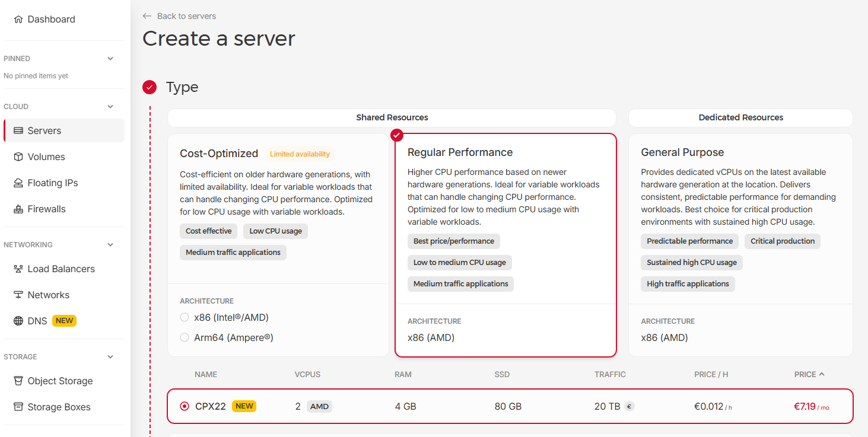
Task: Click the Object Storage bucket icon
Action: coord(18,381)
